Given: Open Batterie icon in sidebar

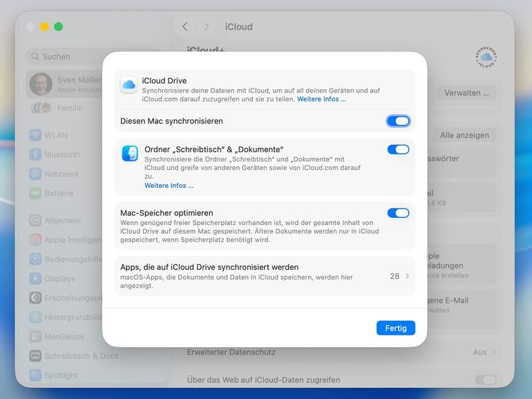Looking at the screenshot, I should (x=35, y=193).
